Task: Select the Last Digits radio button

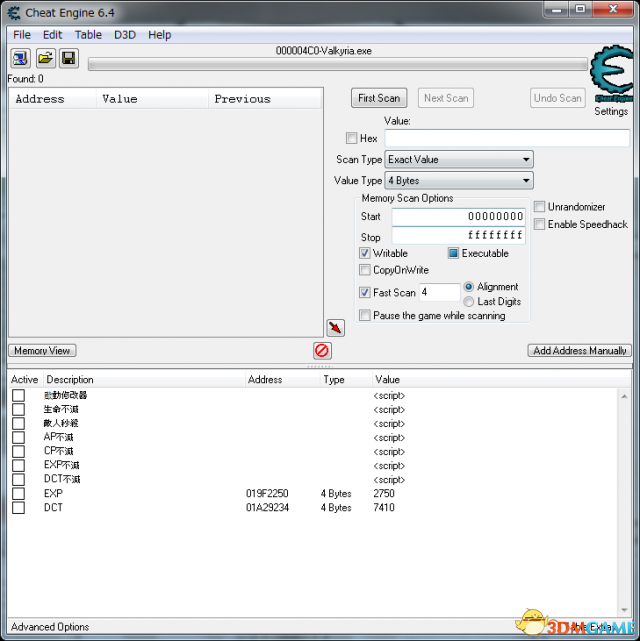Action: [x=469, y=301]
